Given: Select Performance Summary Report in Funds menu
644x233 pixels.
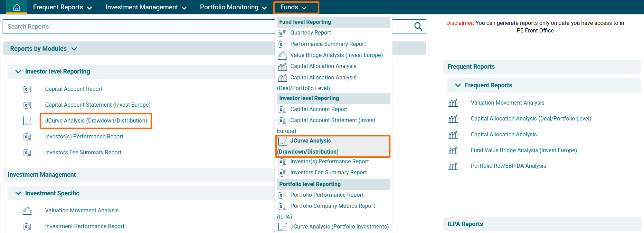Looking at the screenshot, I should (328, 44).
